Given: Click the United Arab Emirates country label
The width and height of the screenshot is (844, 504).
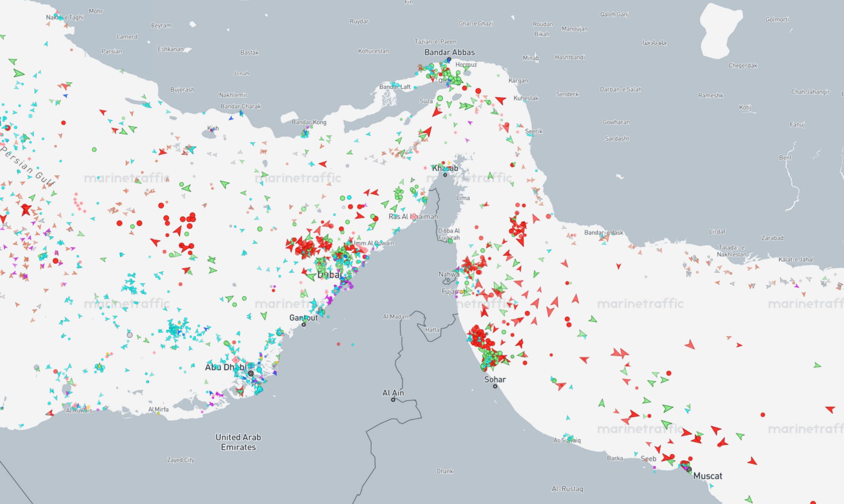Looking at the screenshot, I should click(238, 442).
